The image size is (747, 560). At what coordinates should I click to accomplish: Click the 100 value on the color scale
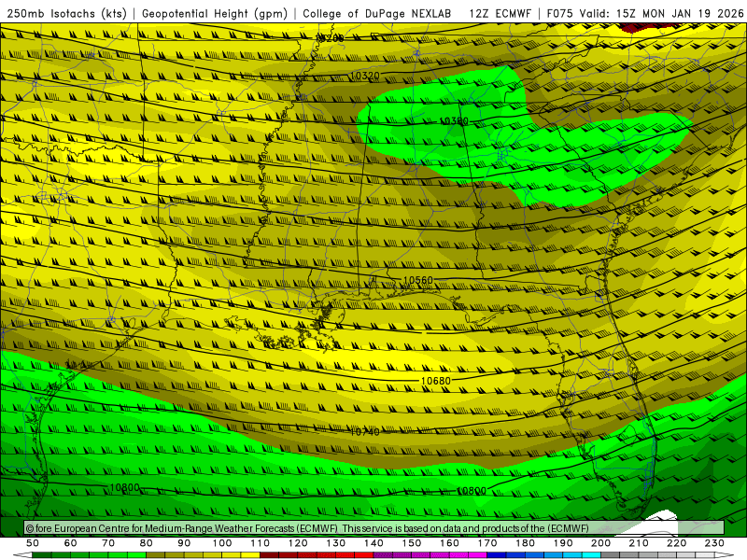(222, 543)
